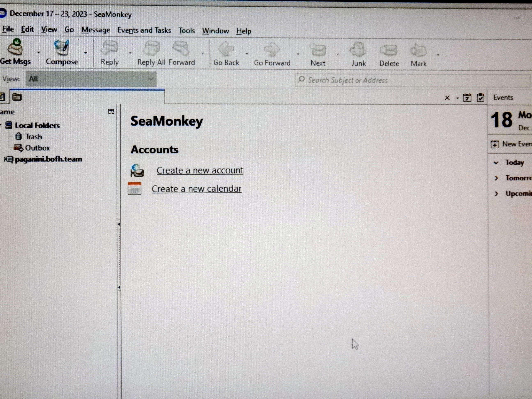Click the Forward toolbar icon
The width and height of the screenshot is (532, 399).
[x=181, y=48]
